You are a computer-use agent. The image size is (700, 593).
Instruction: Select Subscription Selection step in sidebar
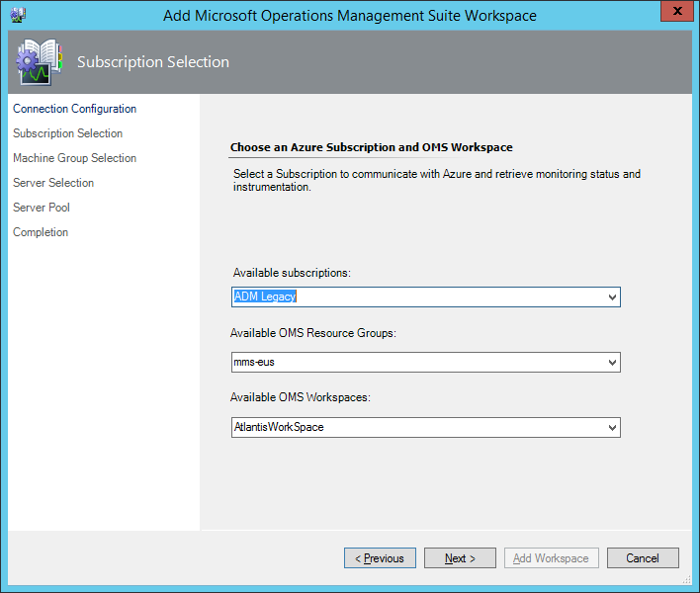(67, 133)
